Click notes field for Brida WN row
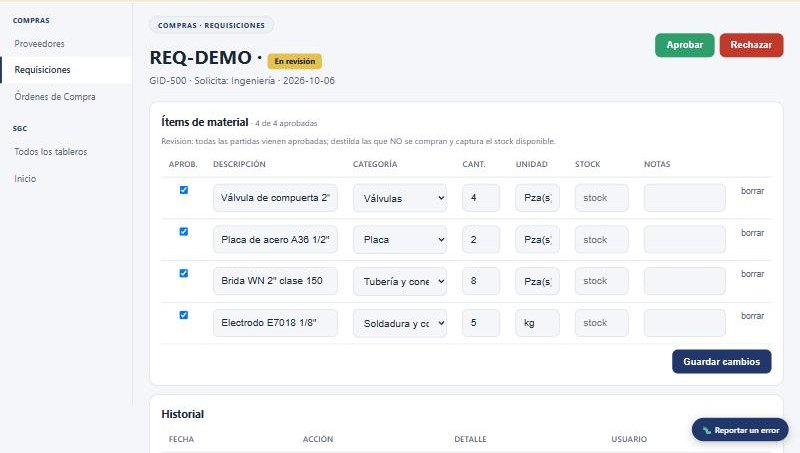Image resolution: width=800 pixels, height=453 pixels. point(685,281)
